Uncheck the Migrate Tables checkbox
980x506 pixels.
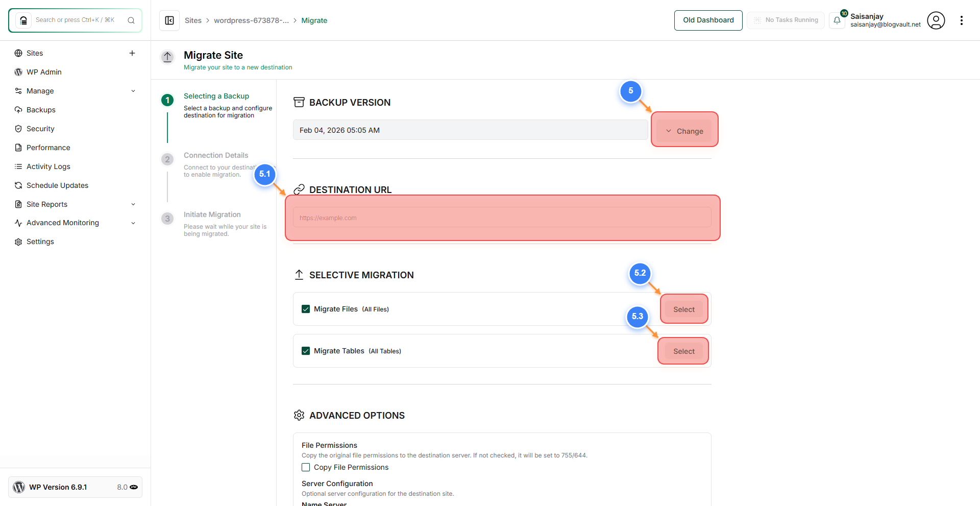point(306,351)
